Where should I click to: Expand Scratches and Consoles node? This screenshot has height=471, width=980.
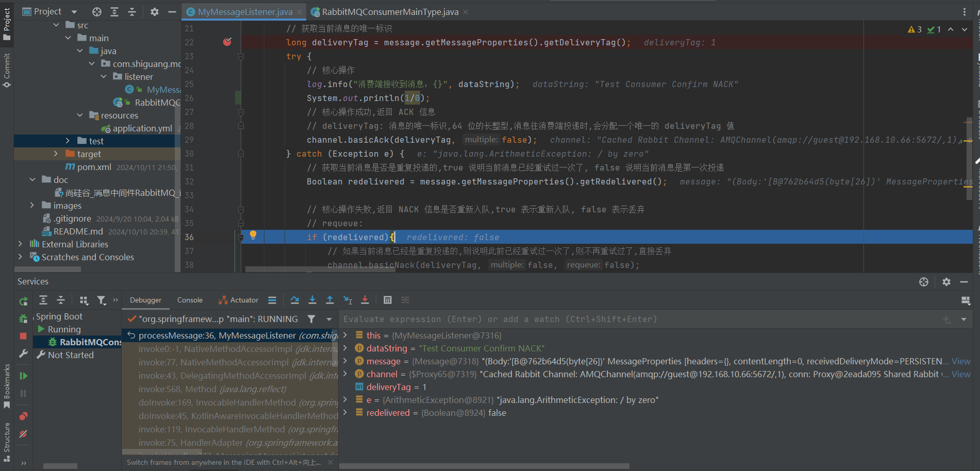pos(20,257)
